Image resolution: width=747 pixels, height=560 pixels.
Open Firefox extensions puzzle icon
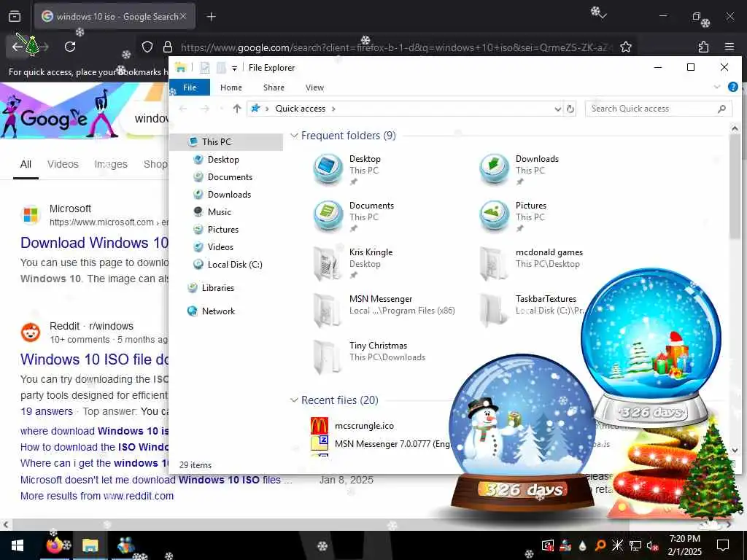tap(703, 47)
